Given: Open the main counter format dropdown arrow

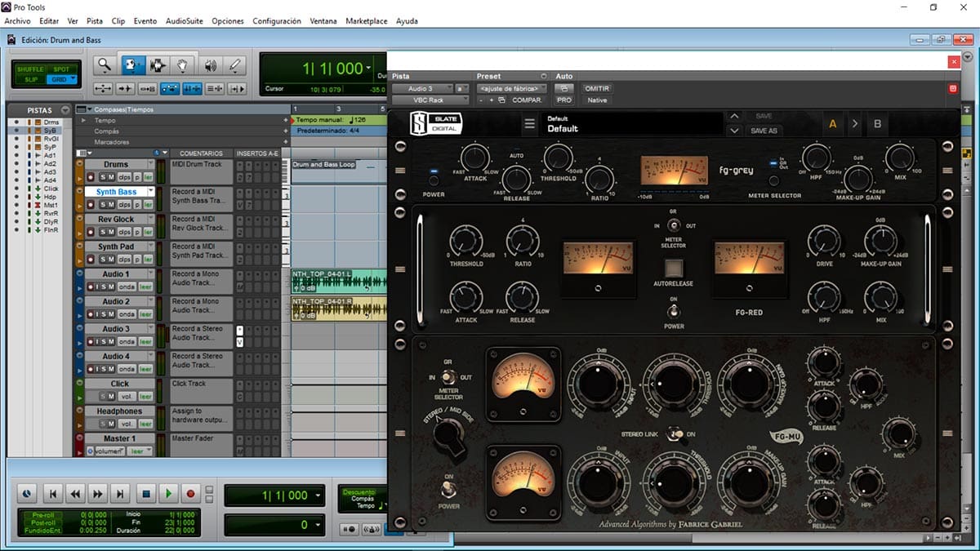Looking at the screenshot, I should (369, 69).
